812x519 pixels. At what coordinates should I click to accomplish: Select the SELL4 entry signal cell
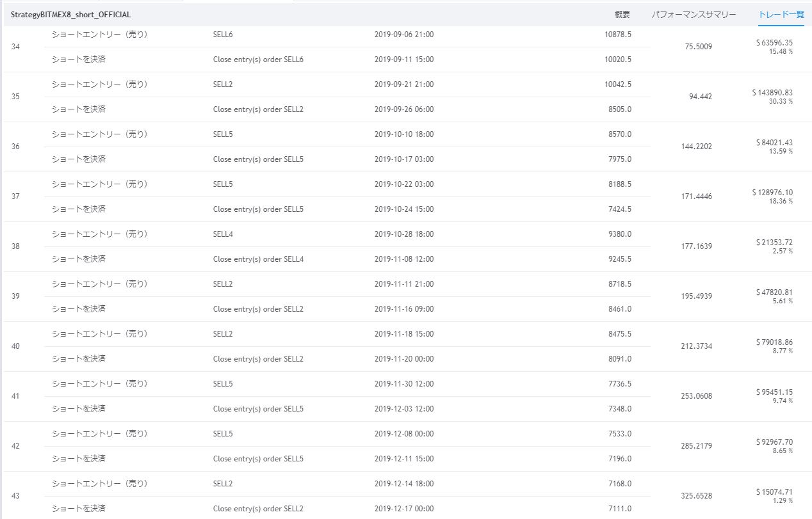(223, 234)
